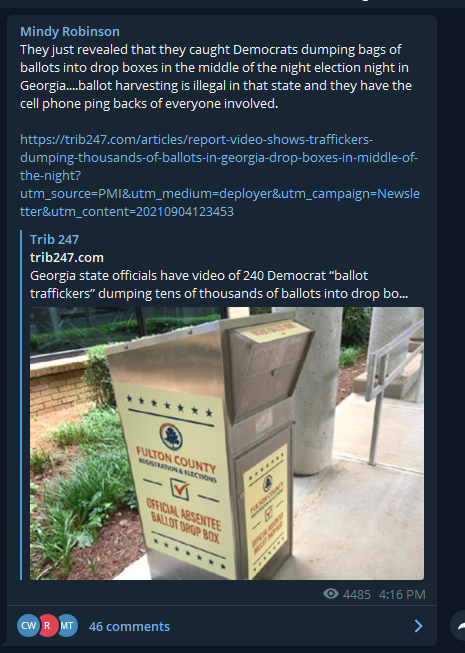Open Mindy Robinson's profile name
This screenshot has height=653, width=465.
[x=70, y=32]
